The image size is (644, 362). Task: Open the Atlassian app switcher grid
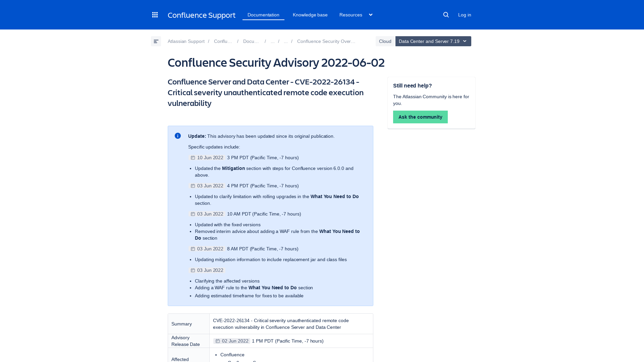[155, 15]
